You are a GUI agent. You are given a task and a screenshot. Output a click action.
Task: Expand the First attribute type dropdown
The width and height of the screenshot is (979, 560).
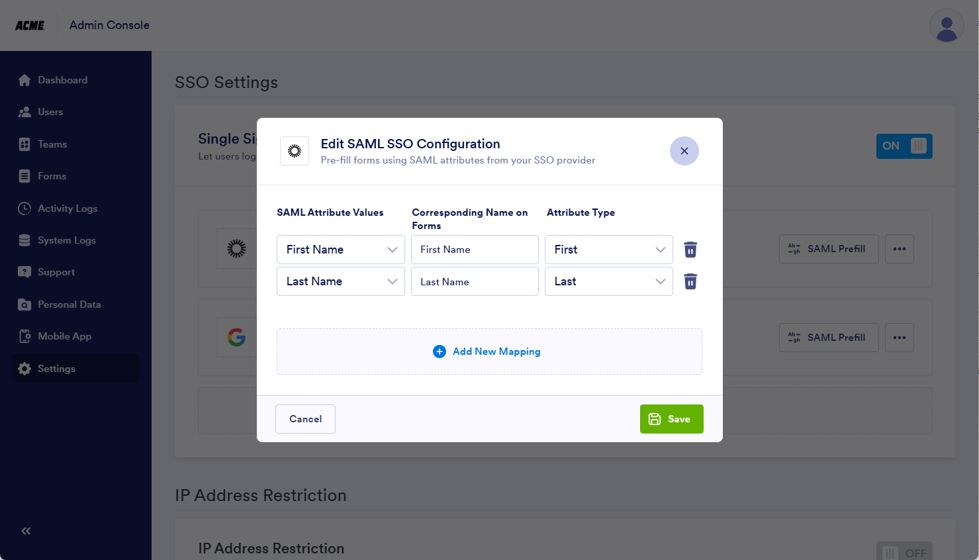point(608,250)
